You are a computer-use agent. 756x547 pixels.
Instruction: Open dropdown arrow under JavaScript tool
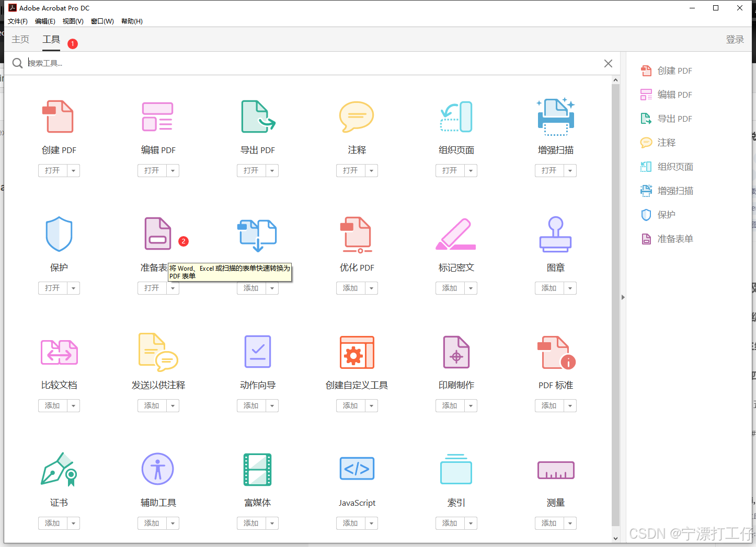(x=371, y=523)
